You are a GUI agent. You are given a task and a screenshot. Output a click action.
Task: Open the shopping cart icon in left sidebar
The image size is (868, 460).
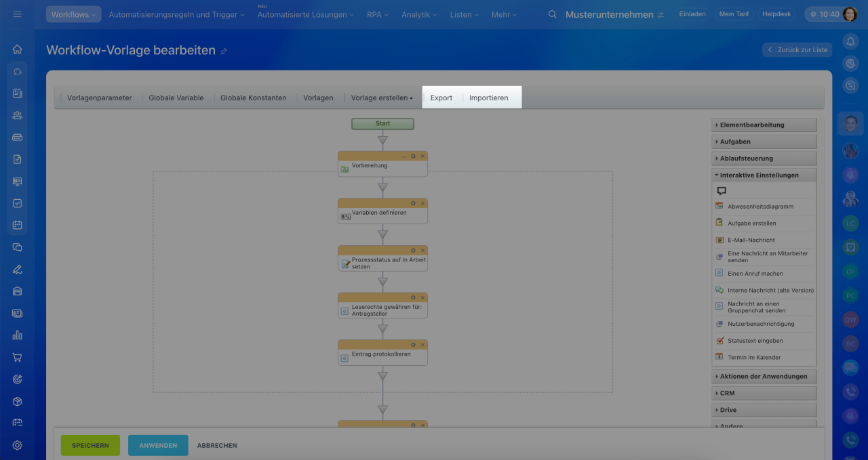tap(18, 357)
